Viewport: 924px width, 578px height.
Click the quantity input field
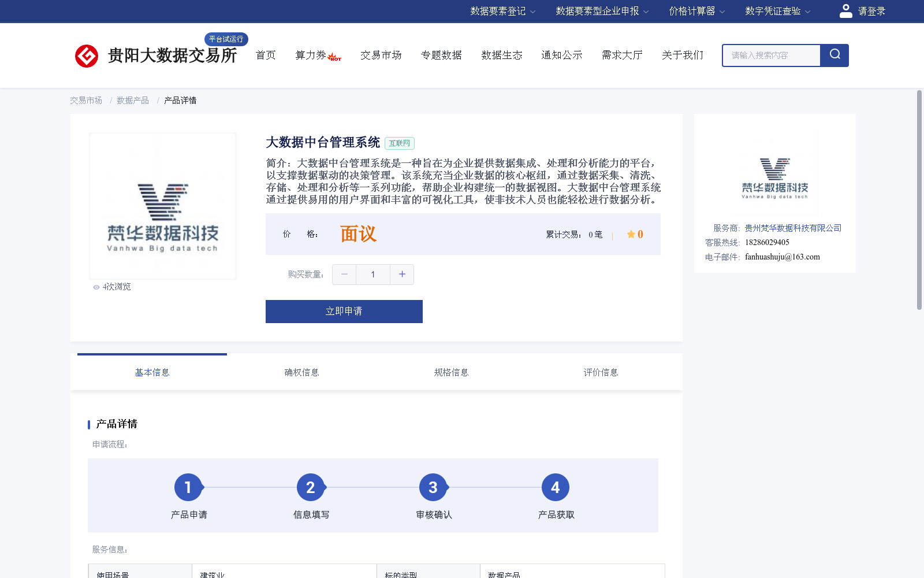tap(373, 274)
